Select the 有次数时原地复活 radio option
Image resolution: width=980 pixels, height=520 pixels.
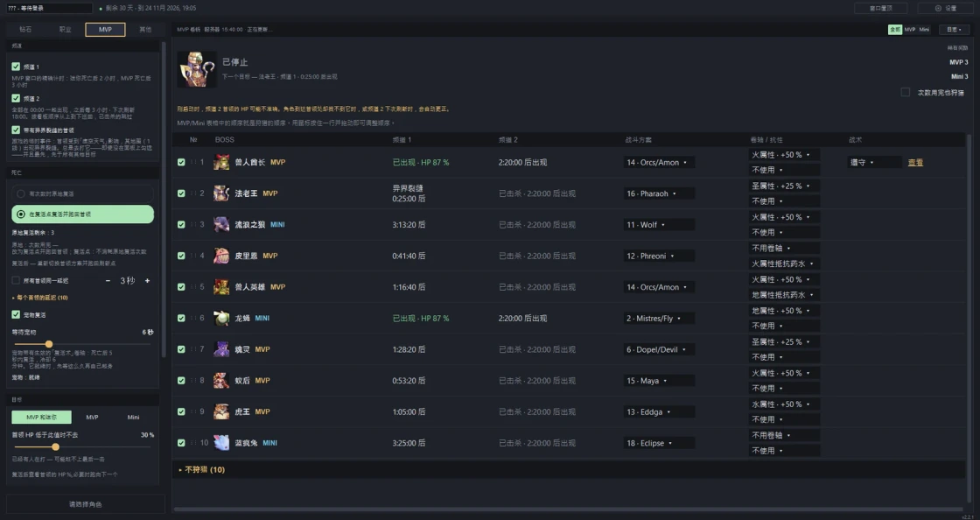pos(82,193)
